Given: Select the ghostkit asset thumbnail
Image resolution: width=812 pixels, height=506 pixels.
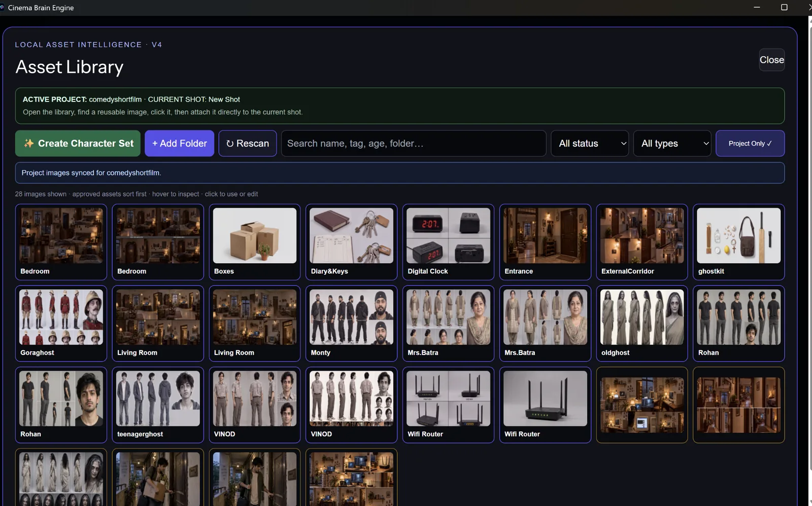Looking at the screenshot, I should (x=739, y=236).
